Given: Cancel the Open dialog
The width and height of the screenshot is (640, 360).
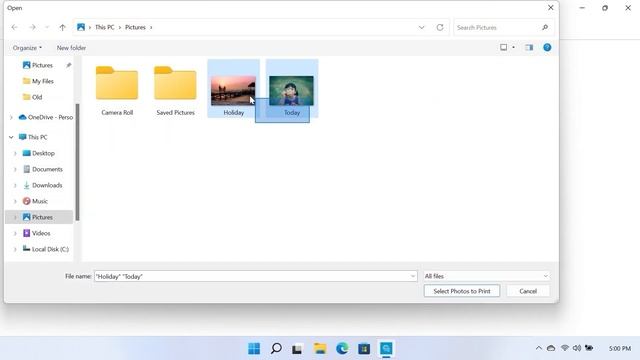Looking at the screenshot, I should tap(528, 291).
